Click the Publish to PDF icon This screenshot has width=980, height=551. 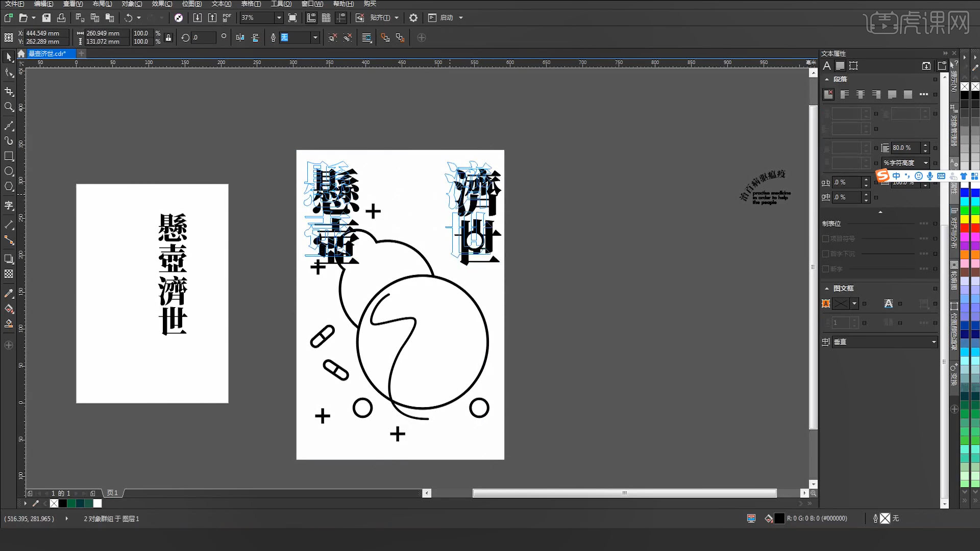[227, 18]
